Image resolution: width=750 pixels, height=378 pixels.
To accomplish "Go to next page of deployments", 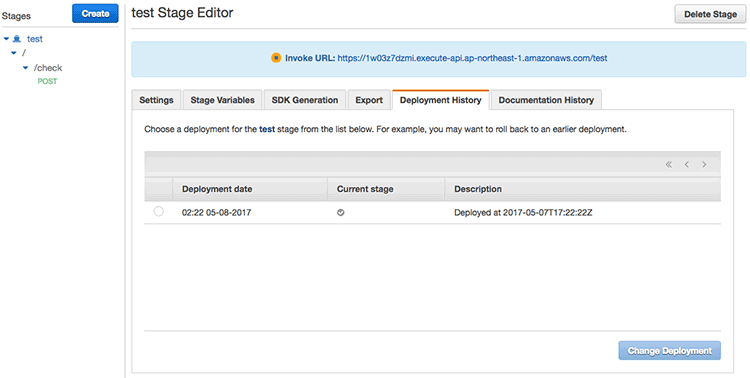I will click(x=704, y=165).
